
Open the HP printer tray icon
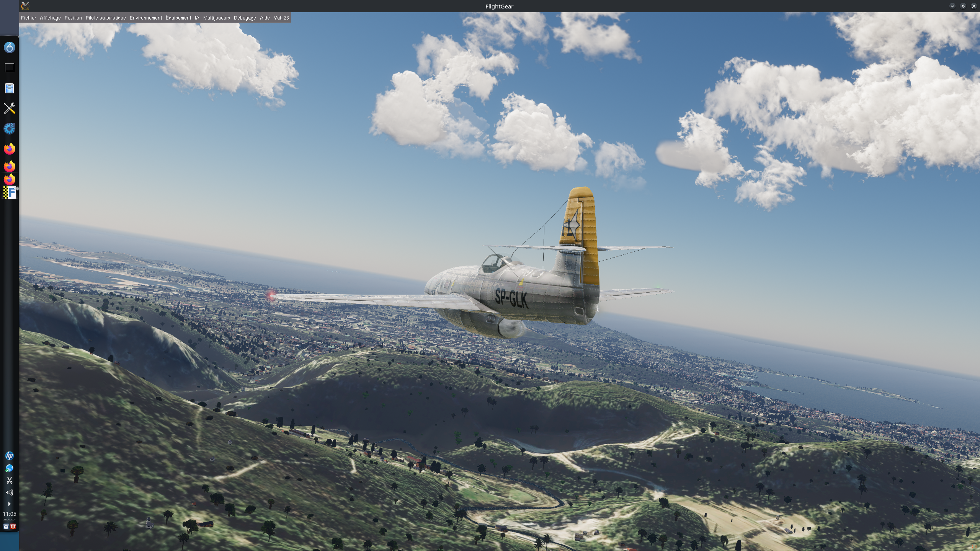(x=10, y=455)
